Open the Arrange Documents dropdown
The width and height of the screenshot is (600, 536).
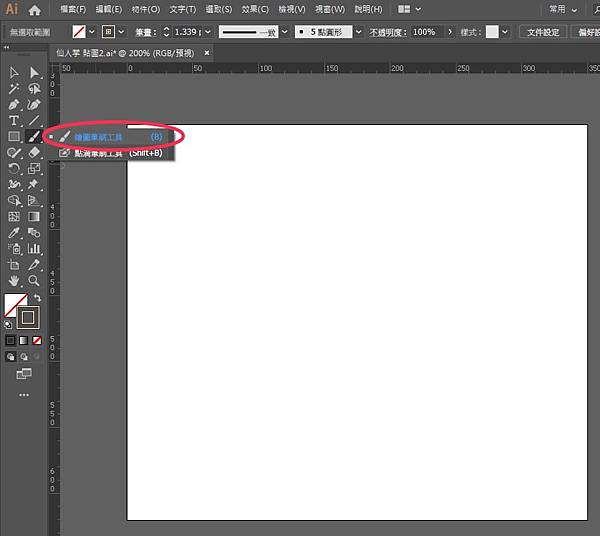tap(409, 9)
